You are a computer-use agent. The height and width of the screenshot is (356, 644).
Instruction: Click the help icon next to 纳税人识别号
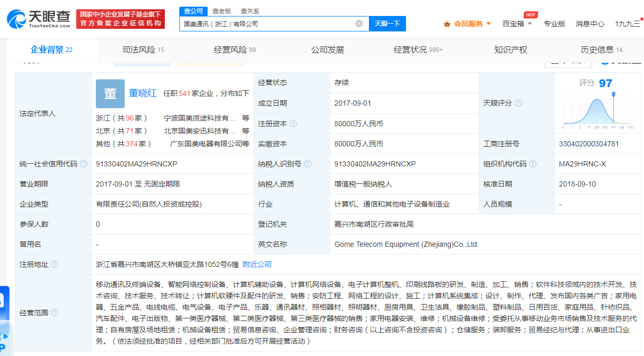coord(308,164)
